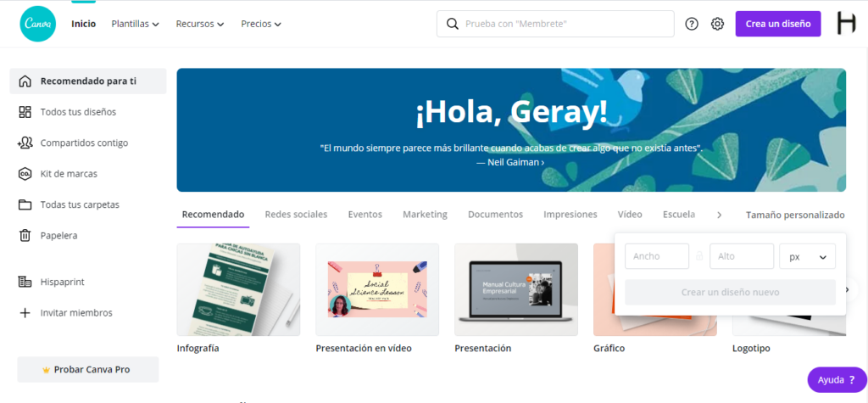
Task: Click the search magnifier icon
Action: coord(453,24)
